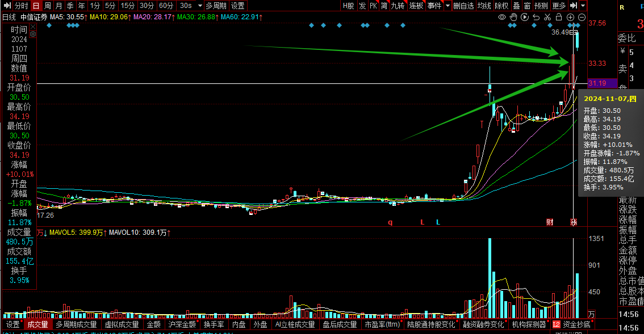Click the L2 badge beside 资金抄底
Viewport: 644px width, 334px height.
[556, 324]
